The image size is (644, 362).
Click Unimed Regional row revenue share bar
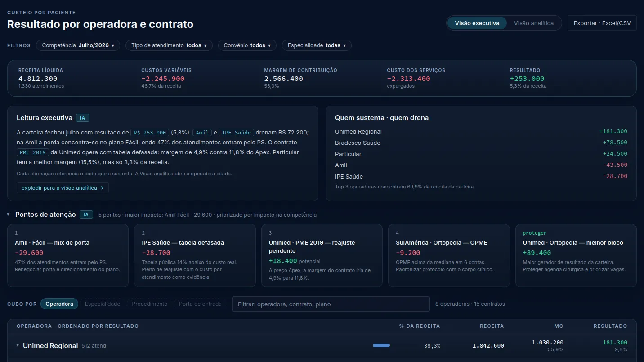[x=395, y=345]
